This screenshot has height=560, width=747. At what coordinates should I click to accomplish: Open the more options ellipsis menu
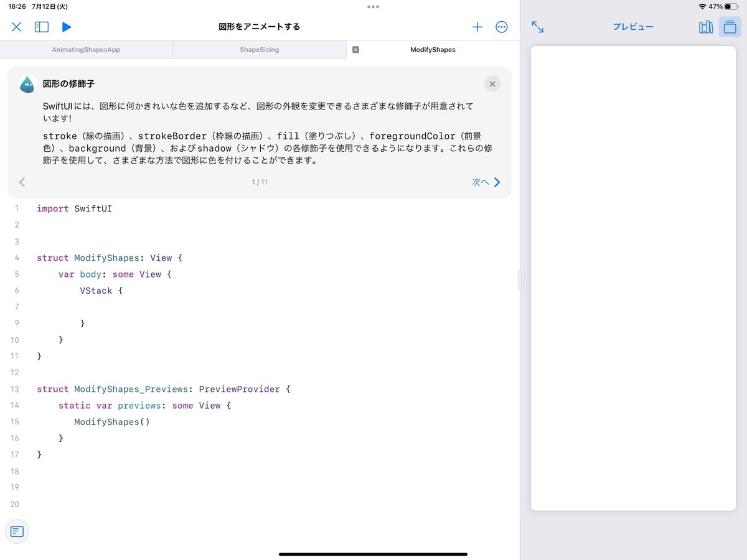502,27
